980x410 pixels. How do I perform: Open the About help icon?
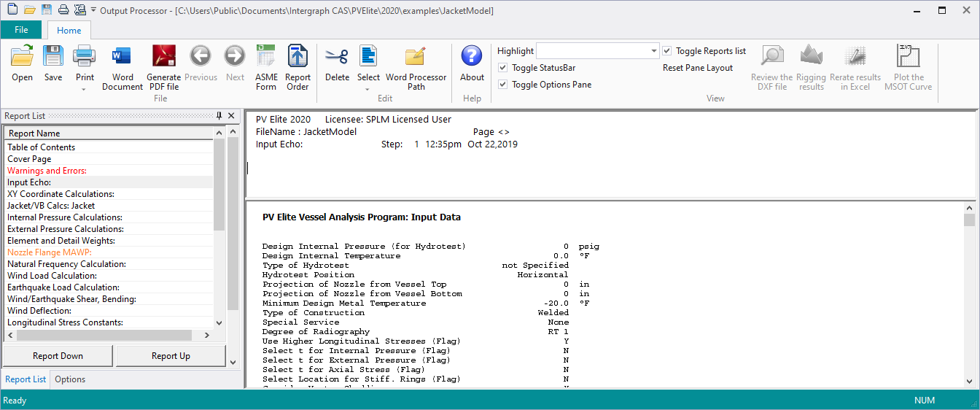click(472, 57)
